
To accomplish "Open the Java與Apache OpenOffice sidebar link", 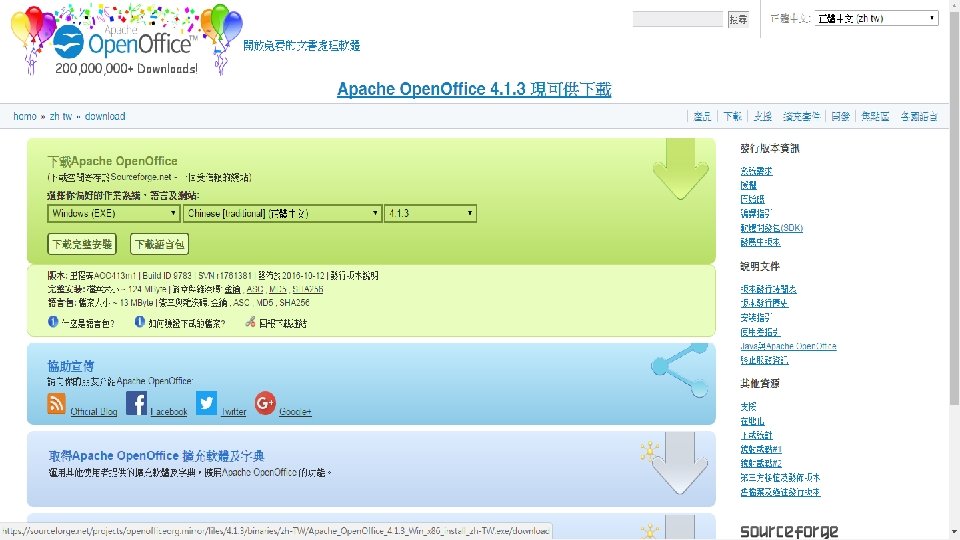I will point(788,346).
